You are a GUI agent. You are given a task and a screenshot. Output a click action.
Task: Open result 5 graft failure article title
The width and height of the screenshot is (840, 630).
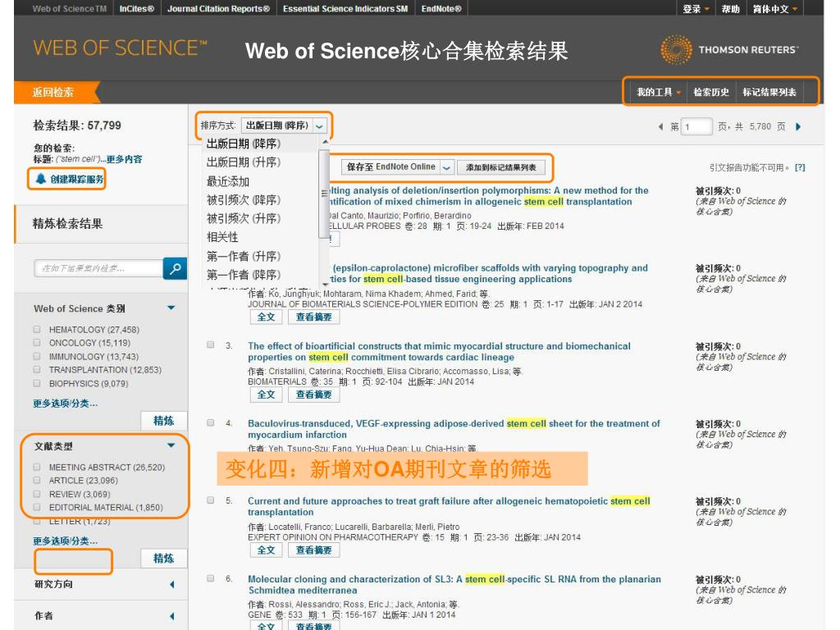(x=449, y=507)
